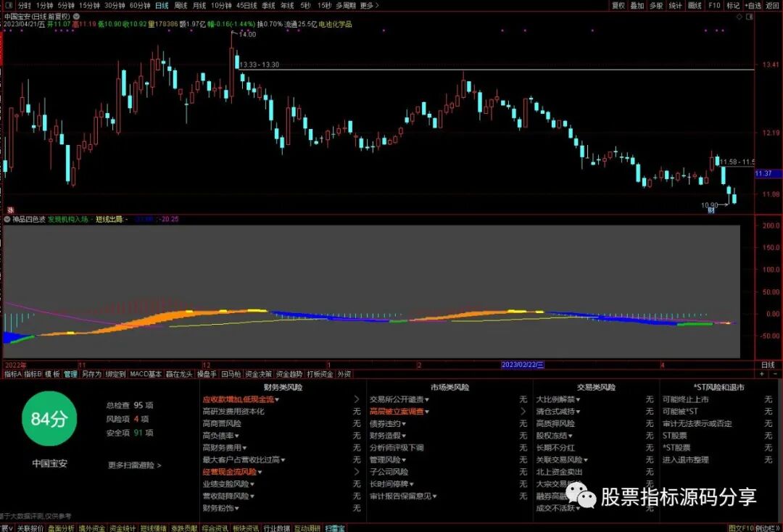Select the 操盘手 indicator
The height and width of the screenshot is (532, 783).
[x=207, y=374]
